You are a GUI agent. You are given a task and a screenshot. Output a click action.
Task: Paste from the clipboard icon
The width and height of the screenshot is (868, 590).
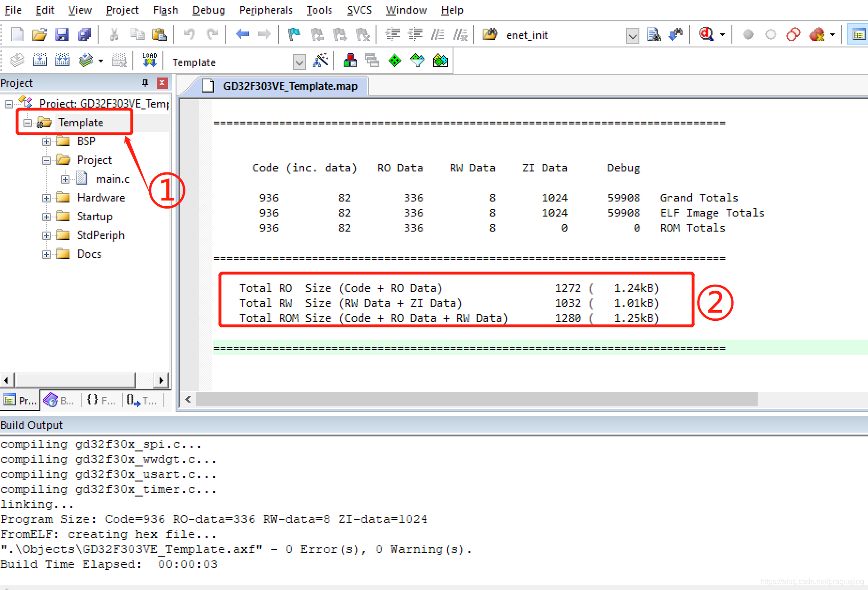pyautogui.click(x=160, y=35)
